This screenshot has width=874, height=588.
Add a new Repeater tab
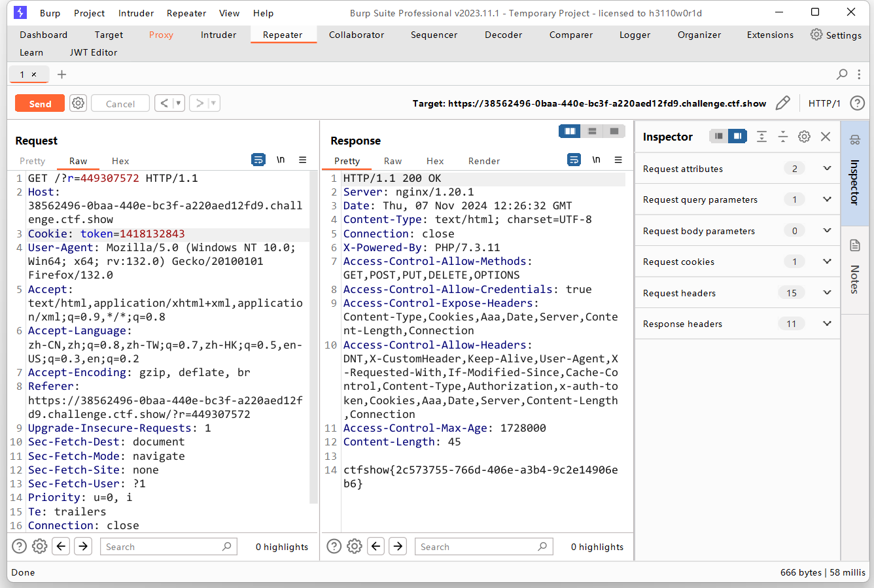pos(61,75)
